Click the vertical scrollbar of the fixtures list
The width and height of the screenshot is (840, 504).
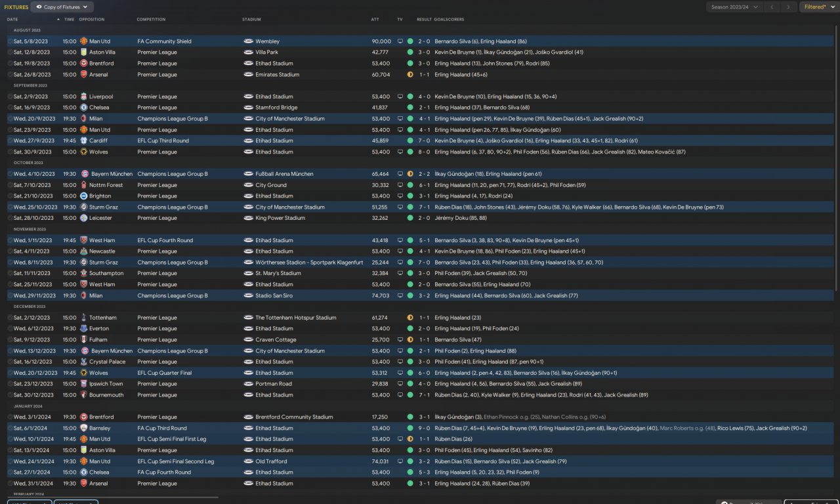(x=837, y=157)
